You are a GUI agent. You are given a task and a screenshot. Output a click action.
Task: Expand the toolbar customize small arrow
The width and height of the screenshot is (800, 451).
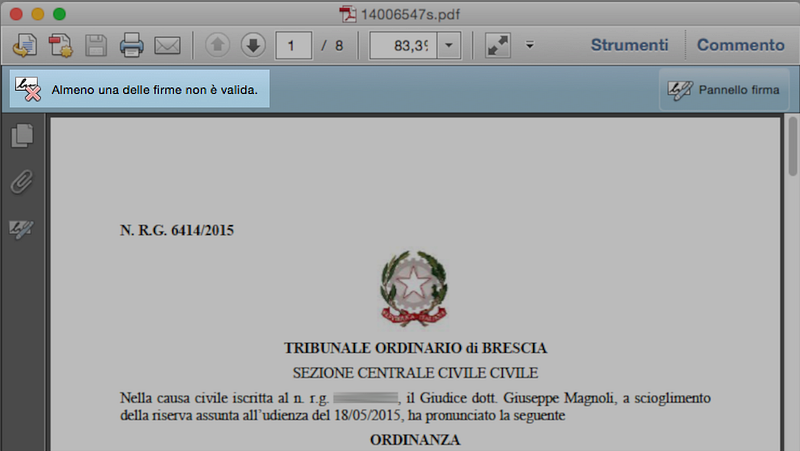pyautogui.click(x=530, y=45)
